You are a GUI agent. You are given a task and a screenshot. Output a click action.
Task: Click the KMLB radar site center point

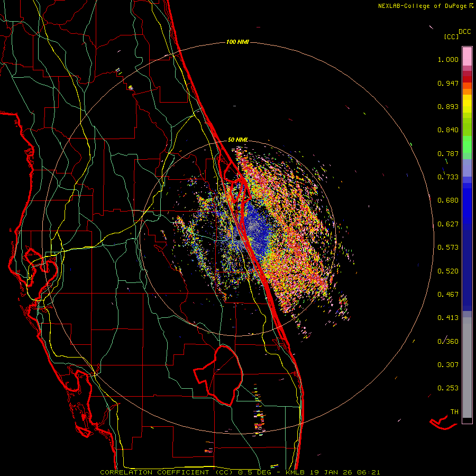[238, 239]
